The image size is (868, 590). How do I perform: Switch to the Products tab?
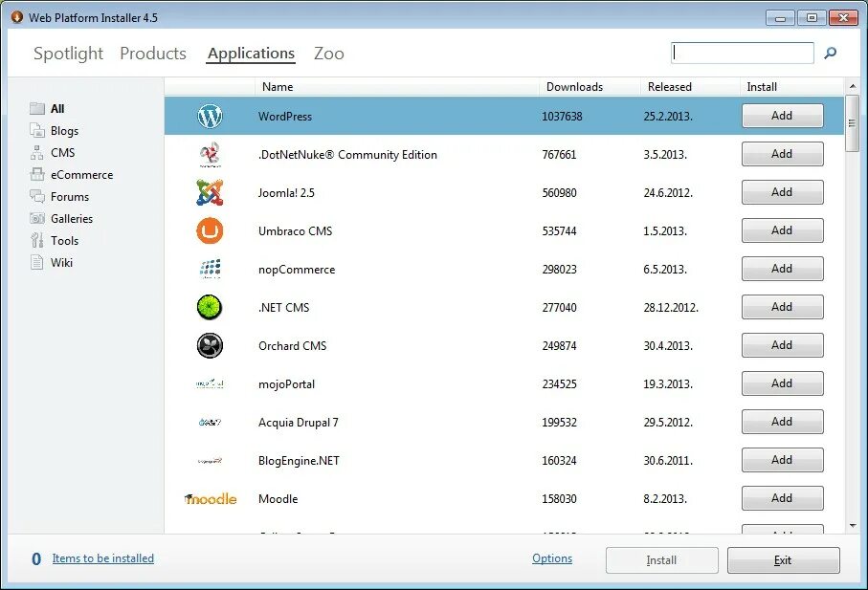tap(153, 54)
